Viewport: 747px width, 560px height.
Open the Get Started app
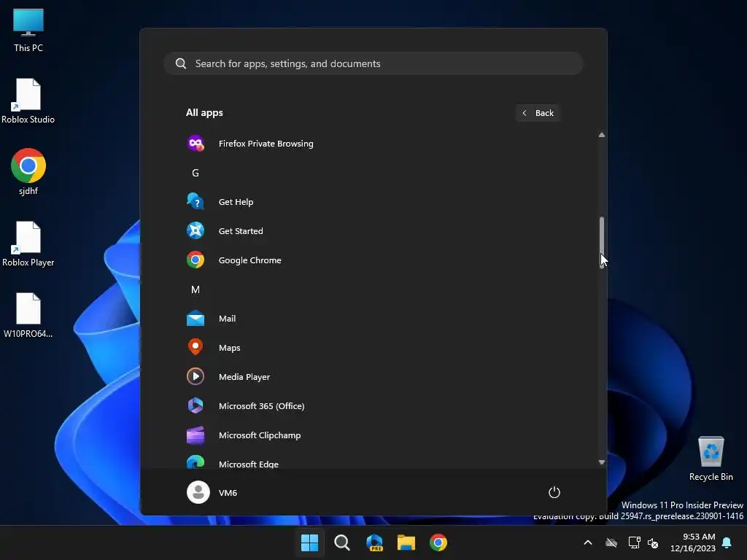(373, 231)
